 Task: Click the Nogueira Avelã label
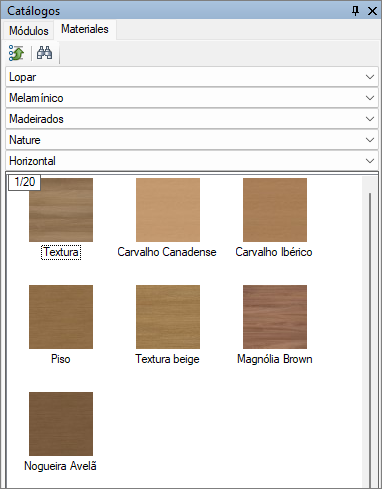pyautogui.click(x=60, y=466)
